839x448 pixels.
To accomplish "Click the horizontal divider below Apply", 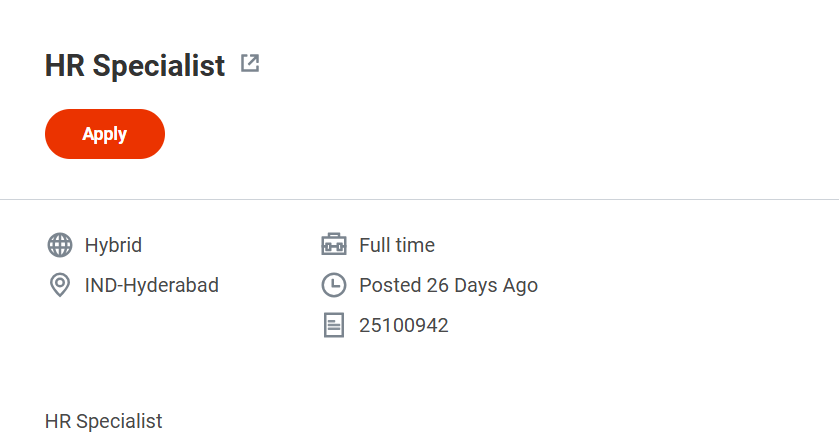I will point(419,200).
